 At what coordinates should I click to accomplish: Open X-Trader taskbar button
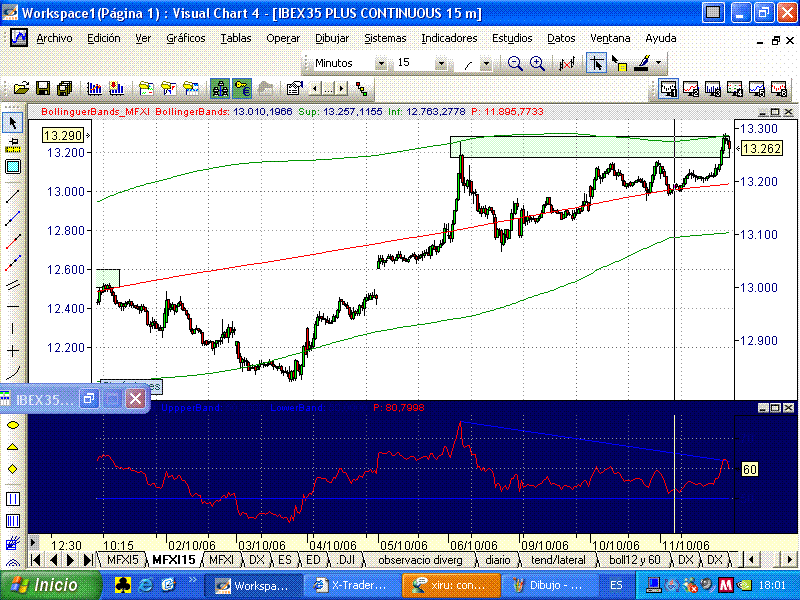click(x=352, y=585)
